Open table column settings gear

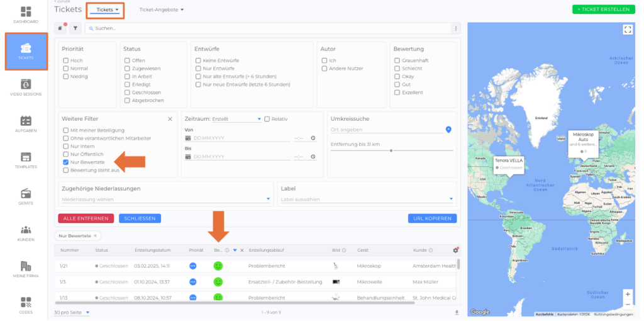[x=455, y=250]
